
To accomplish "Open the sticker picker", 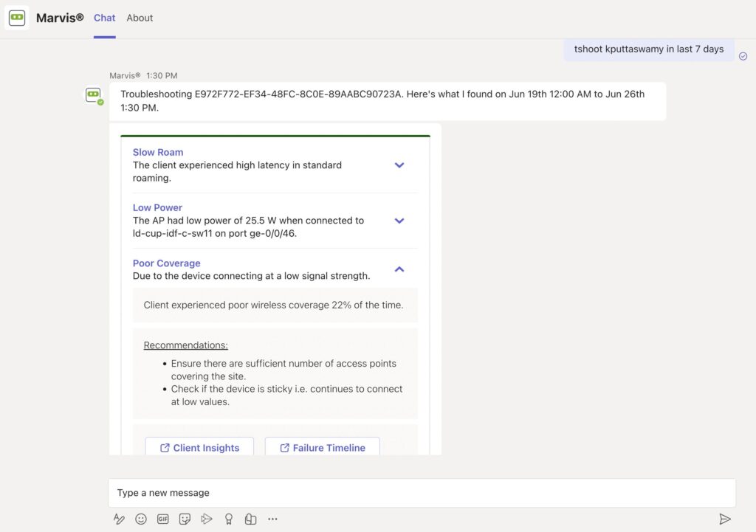I will (x=185, y=519).
